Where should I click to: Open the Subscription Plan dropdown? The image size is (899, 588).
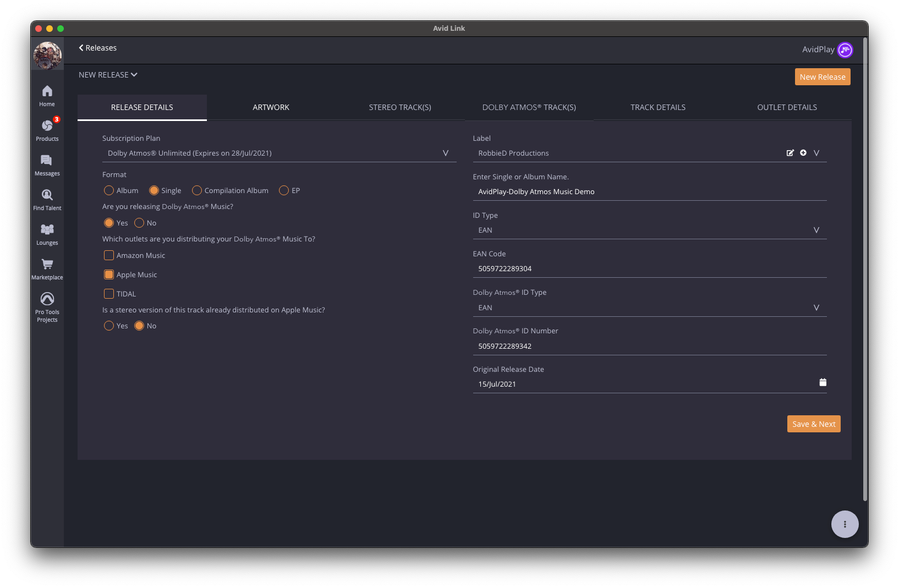[279, 153]
